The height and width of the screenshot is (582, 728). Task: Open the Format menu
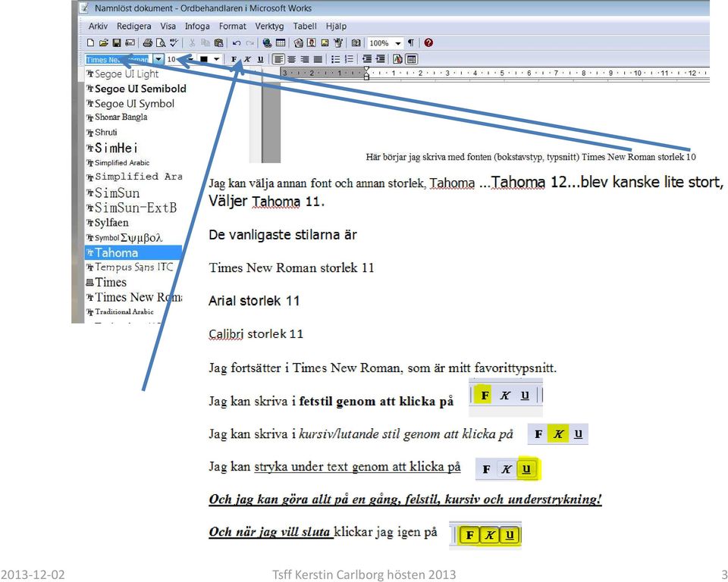click(233, 26)
